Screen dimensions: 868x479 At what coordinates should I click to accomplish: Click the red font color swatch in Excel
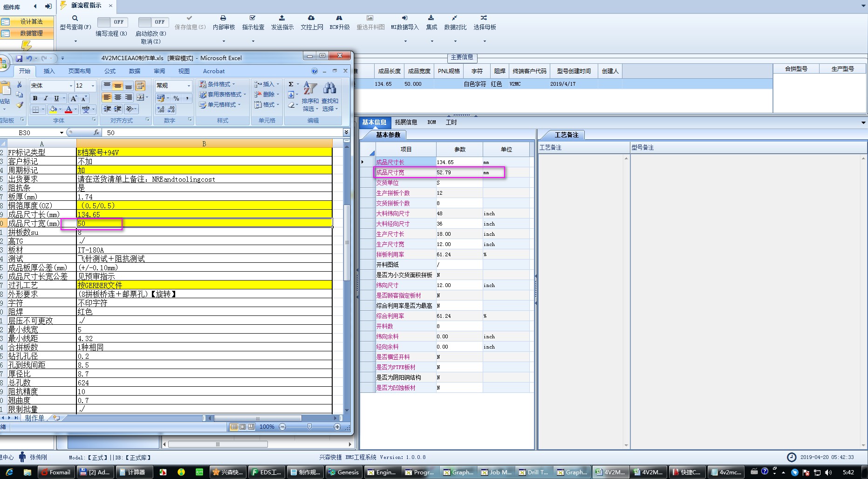click(x=68, y=109)
